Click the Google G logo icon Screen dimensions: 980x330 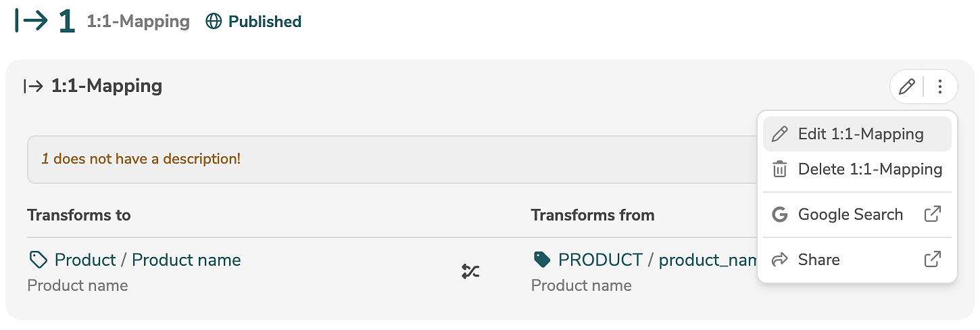pyautogui.click(x=780, y=215)
